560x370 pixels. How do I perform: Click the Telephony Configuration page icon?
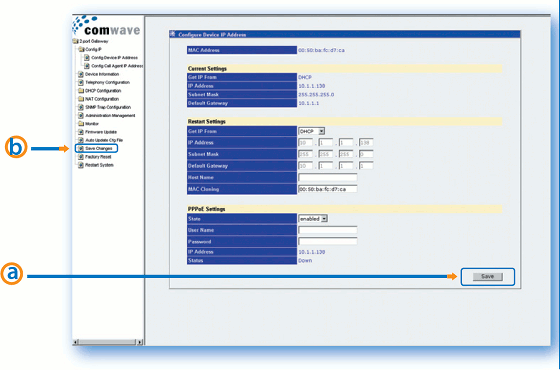coord(81,82)
